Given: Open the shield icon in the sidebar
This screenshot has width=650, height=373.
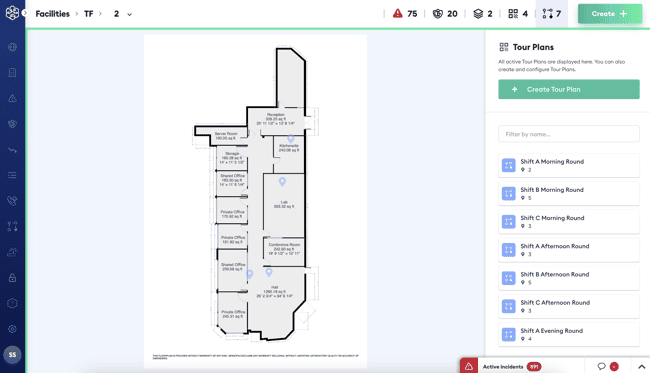Looking at the screenshot, I should pos(12,124).
